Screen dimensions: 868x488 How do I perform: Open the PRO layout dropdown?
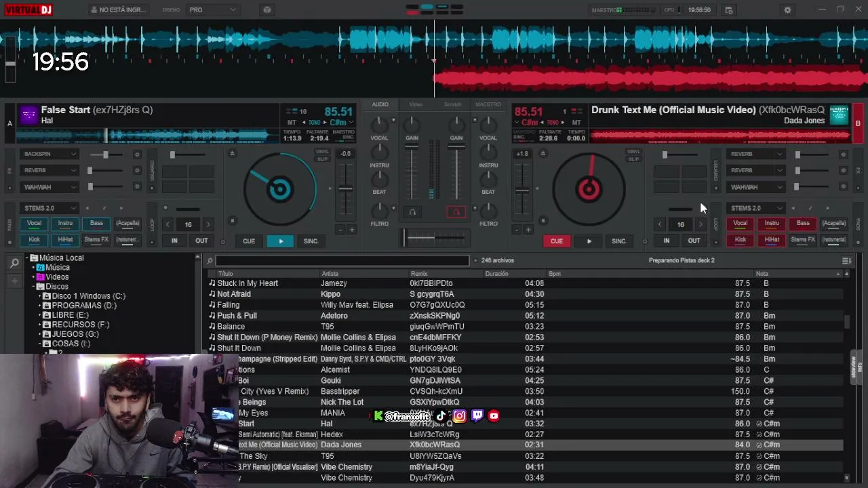point(213,10)
